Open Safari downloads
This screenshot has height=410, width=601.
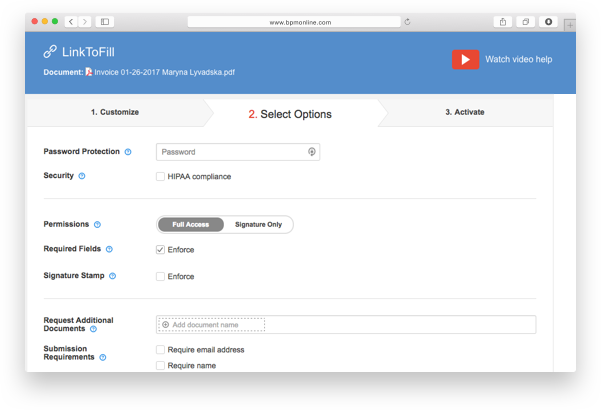(548, 22)
